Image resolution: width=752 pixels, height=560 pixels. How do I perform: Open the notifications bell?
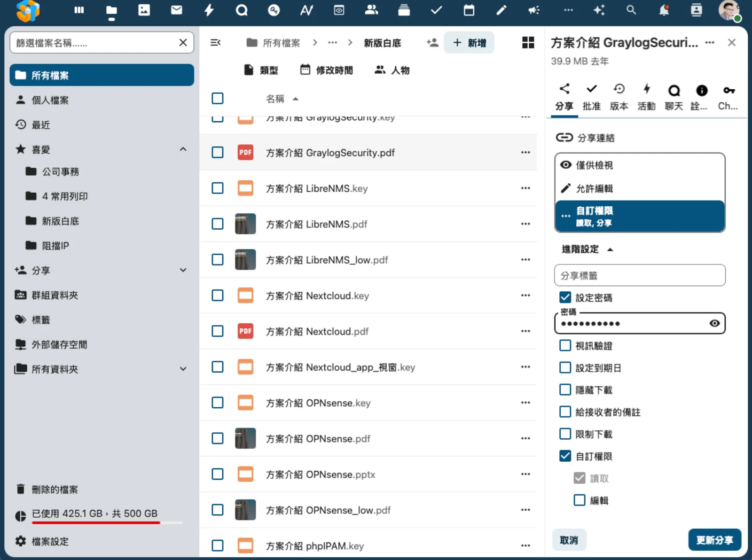664,10
